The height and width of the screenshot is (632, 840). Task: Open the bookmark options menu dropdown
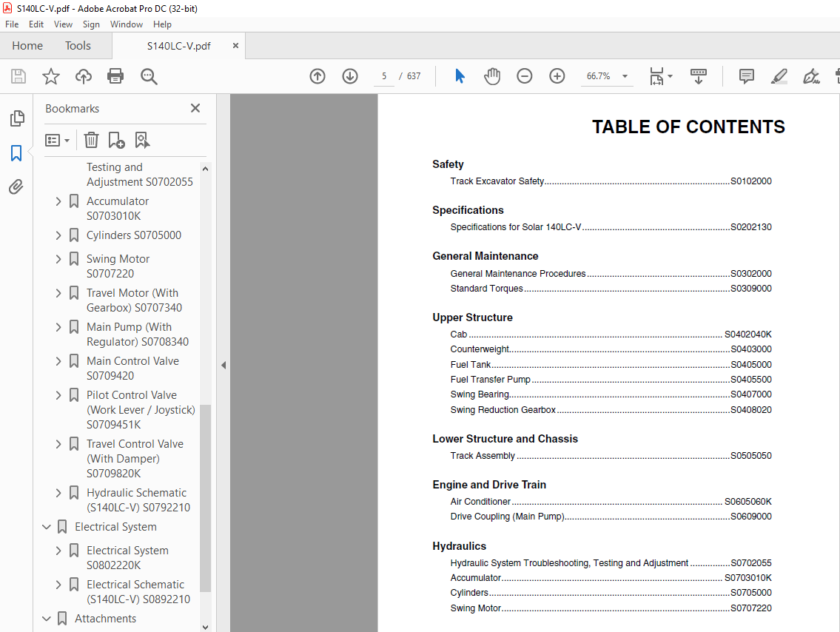(57, 141)
